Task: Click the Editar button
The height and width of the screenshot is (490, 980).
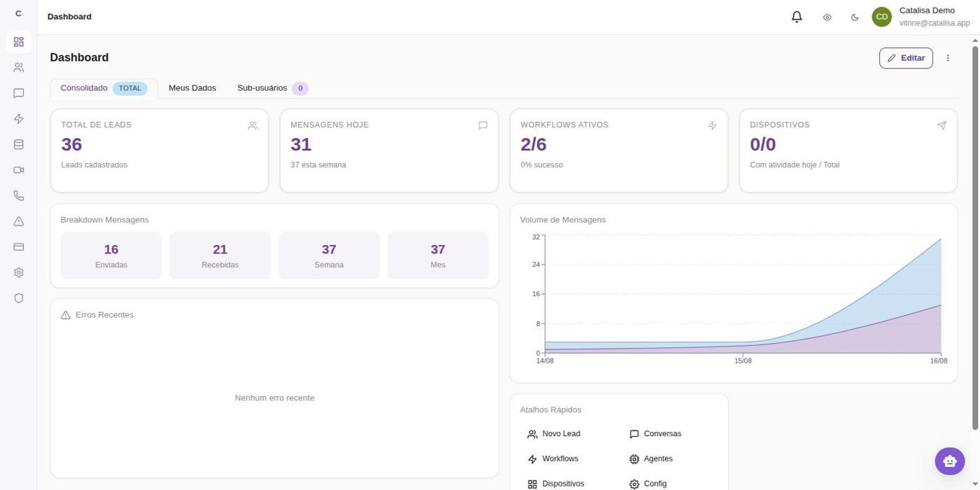Action: point(906,58)
